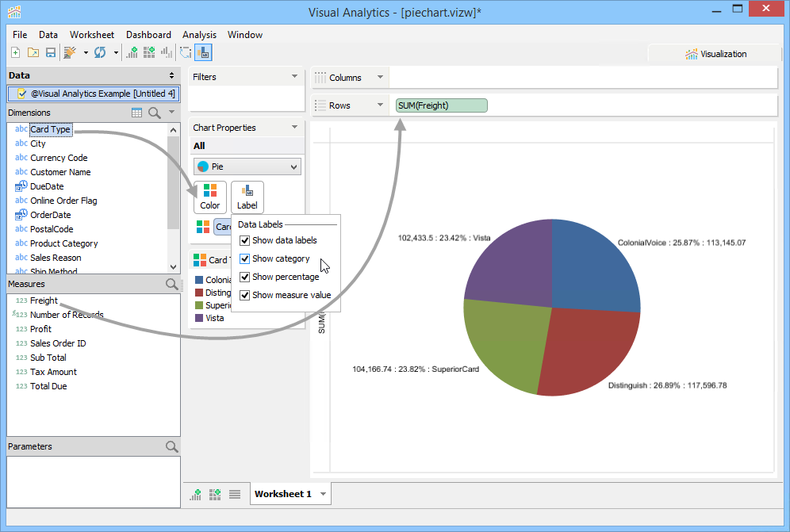Viewport: 790px width, 532px height.
Task: Select the Card Type dimension
Action: point(51,129)
